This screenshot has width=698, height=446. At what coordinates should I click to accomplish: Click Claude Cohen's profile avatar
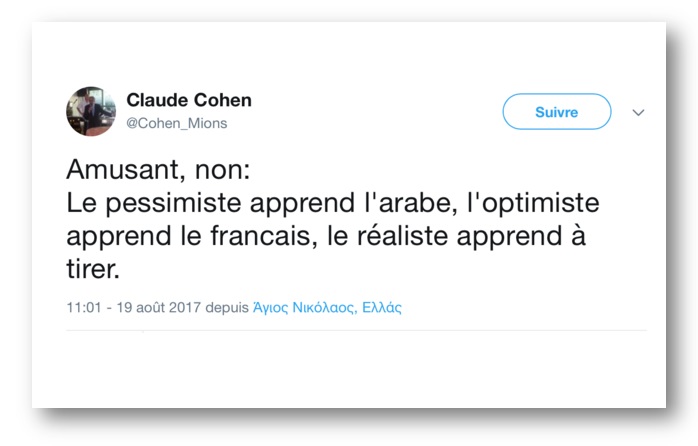[x=91, y=111]
